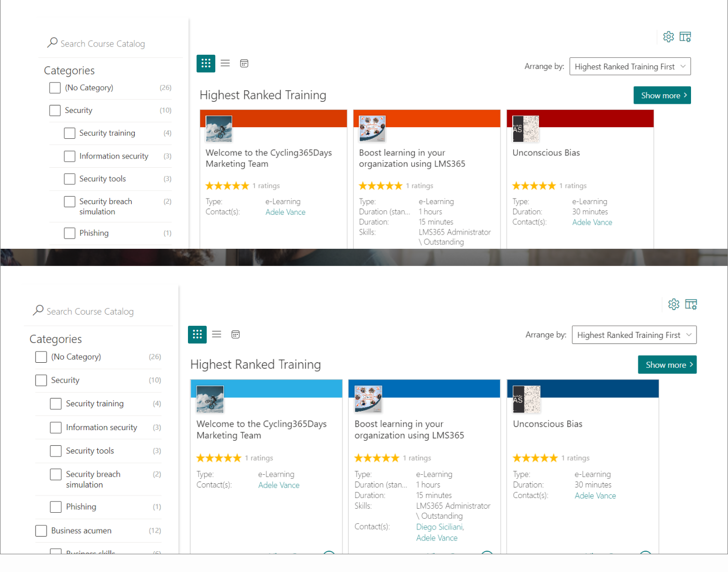Tick Security training in orange-themed catalog
Viewport: 728px width, 572px height.
click(69, 133)
